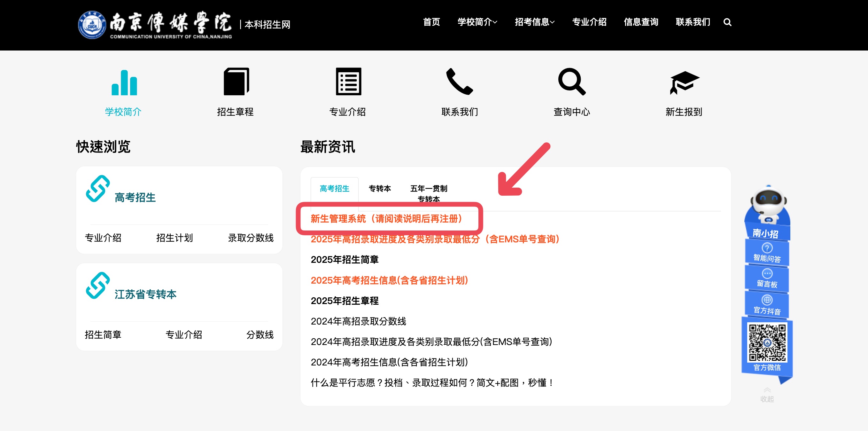Open the 2025年招生简章 news link

345,260
